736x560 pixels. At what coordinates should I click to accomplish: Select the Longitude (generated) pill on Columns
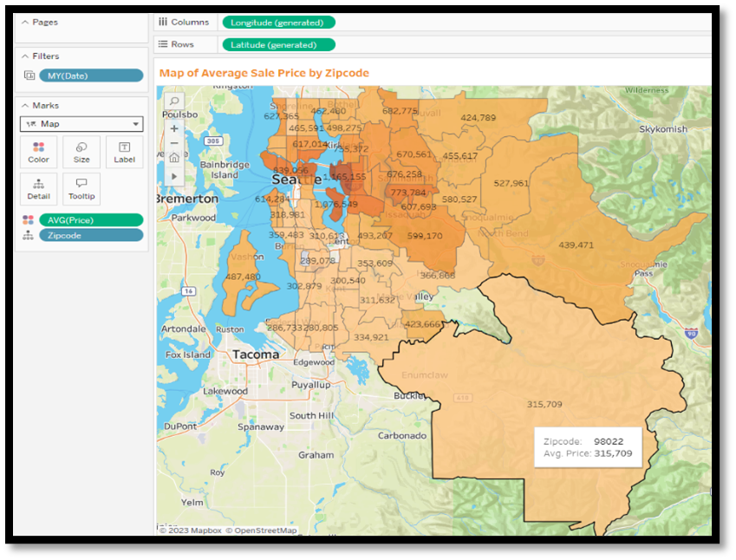pyautogui.click(x=276, y=22)
